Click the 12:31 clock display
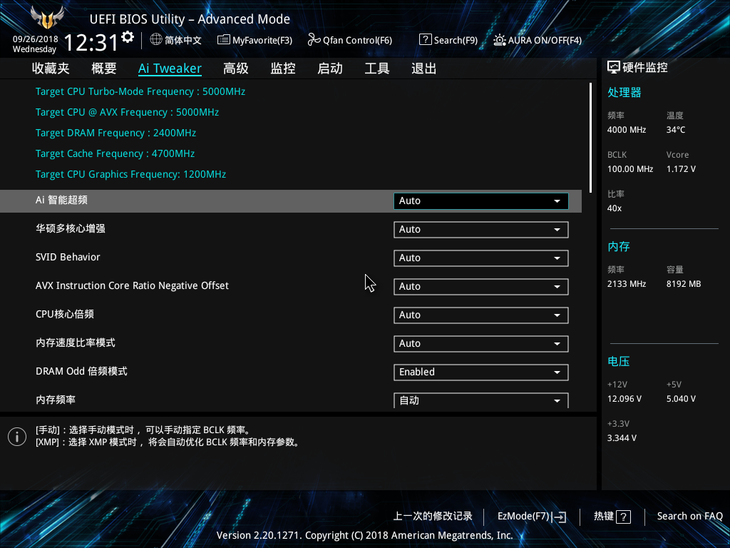Viewport: 730px width, 548px height. tap(91, 43)
